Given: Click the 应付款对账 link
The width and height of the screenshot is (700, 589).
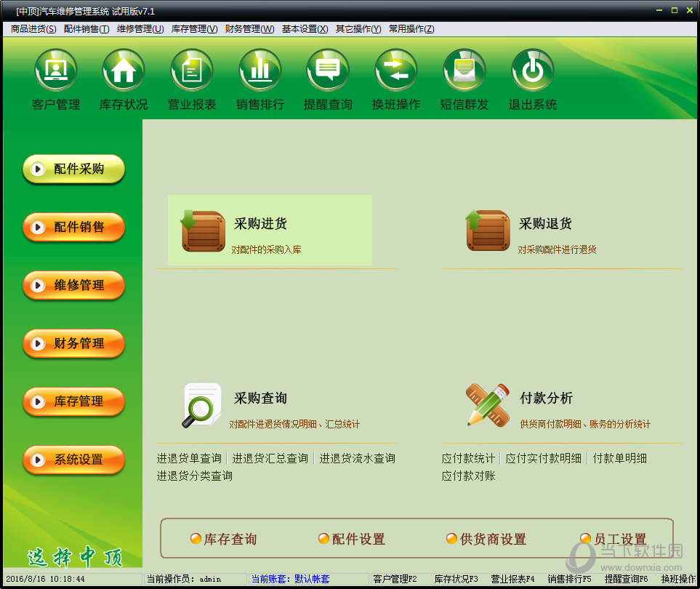Looking at the screenshot, I should (468, 476).
